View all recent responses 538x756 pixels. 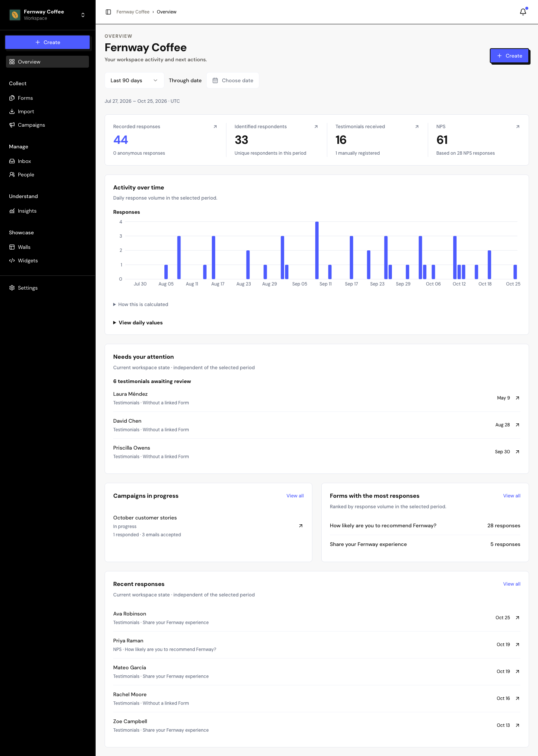point(511,584)
